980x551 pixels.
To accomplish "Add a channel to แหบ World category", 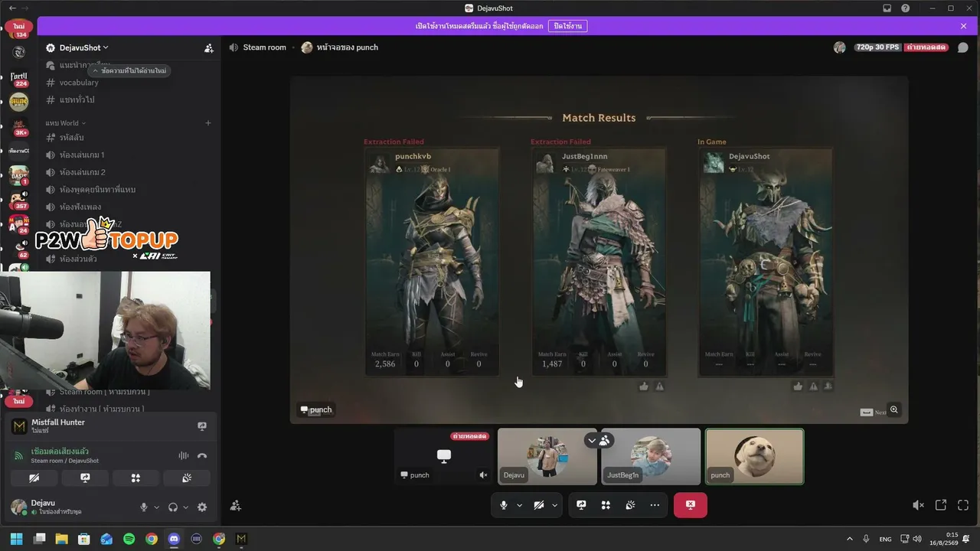I will (208, 123).
